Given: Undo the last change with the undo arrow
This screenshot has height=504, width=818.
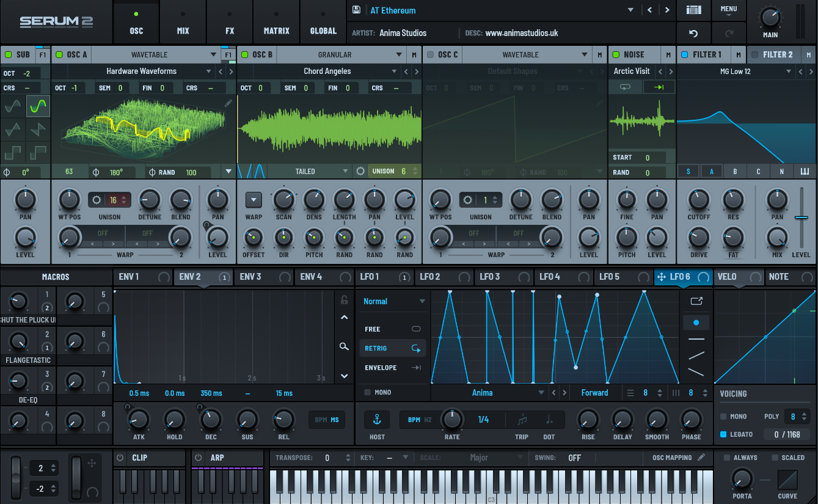Looking at the screenshot, I should (x=693, y=33).
